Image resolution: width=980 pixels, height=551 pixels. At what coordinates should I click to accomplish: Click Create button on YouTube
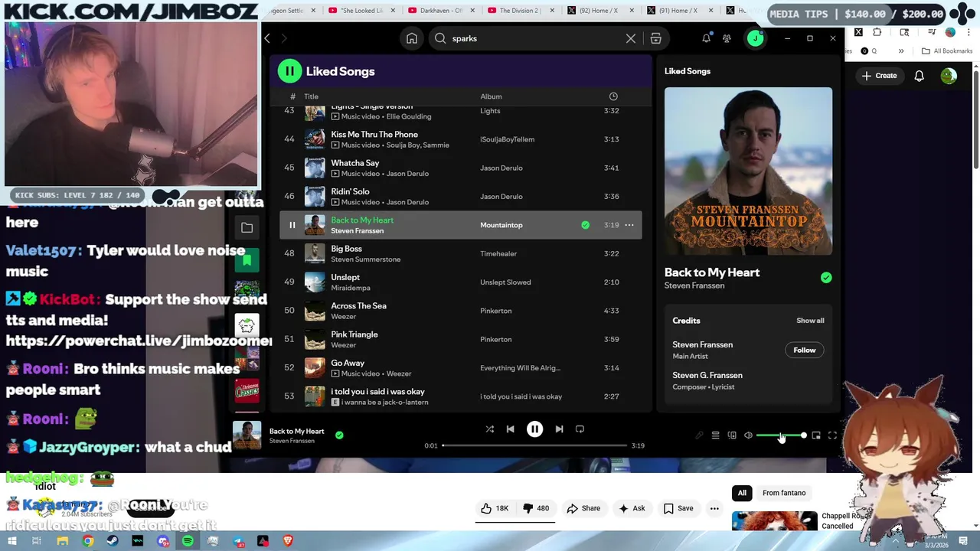point(879,76)
